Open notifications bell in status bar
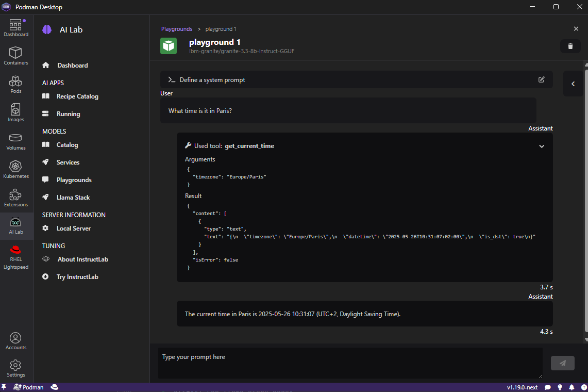Image resolution: width=588 pixels, height=392 pixels. click(572, 387)
